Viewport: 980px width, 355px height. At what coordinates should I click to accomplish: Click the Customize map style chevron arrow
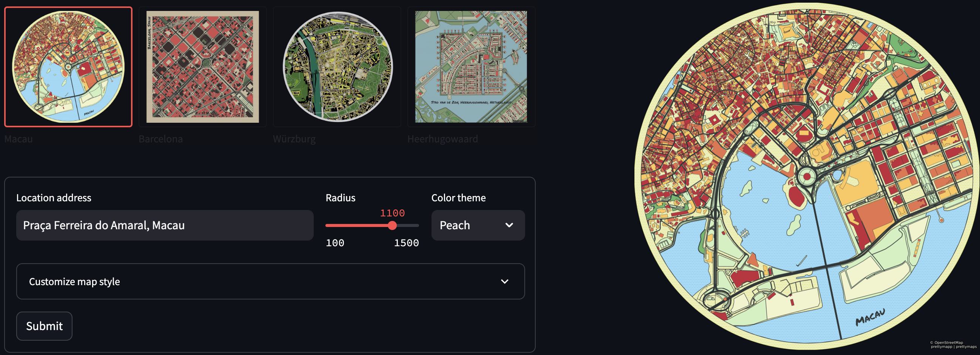(504, 282)
